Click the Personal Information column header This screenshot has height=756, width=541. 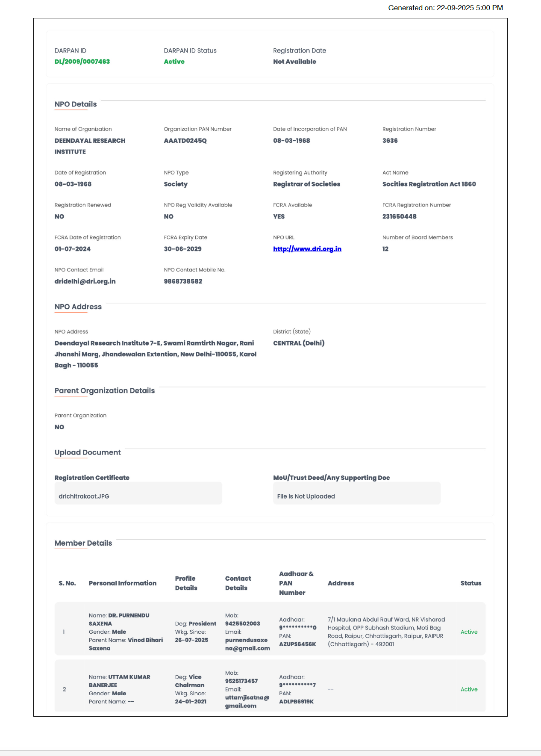click(x=123, y=583)
